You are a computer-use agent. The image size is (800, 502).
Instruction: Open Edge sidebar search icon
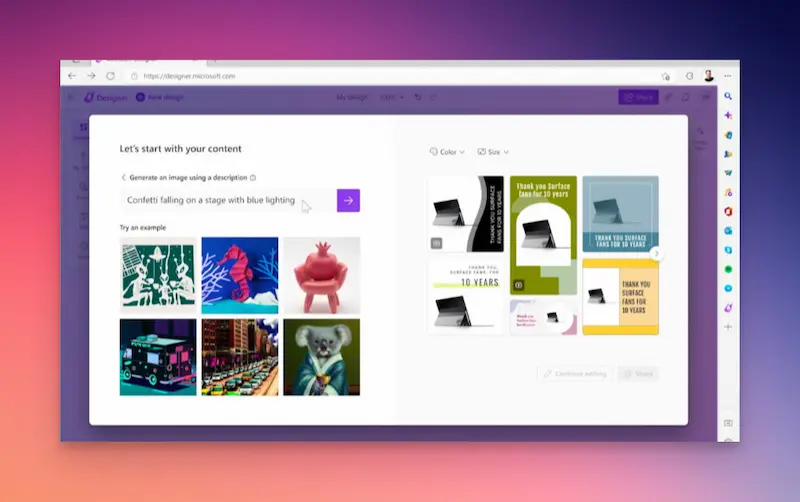(728, 96)
